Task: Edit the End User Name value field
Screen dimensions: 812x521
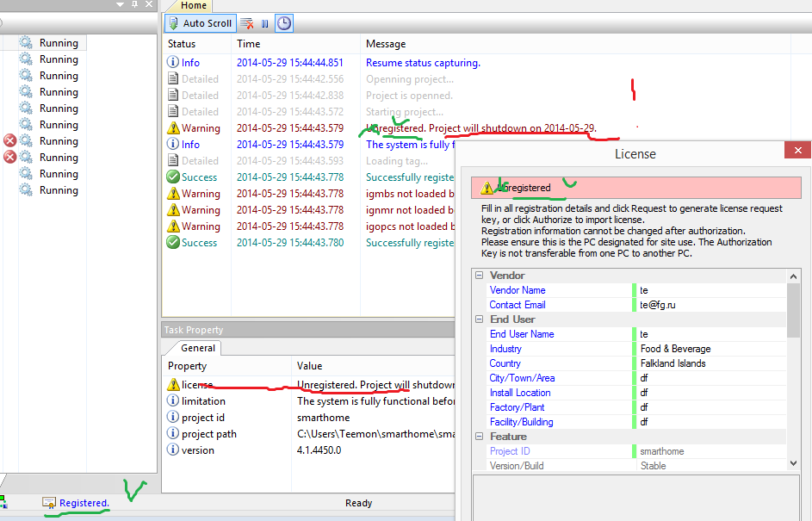Action: (711, 334)
